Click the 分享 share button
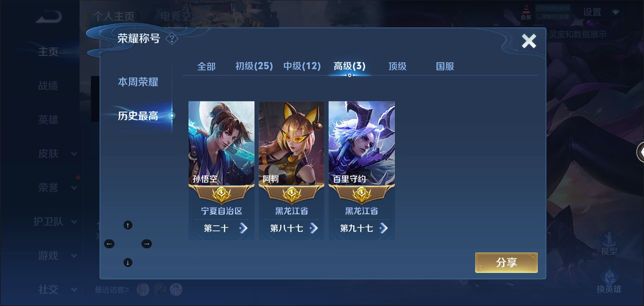Screen dimensions: 644x306 pos(506,263)
